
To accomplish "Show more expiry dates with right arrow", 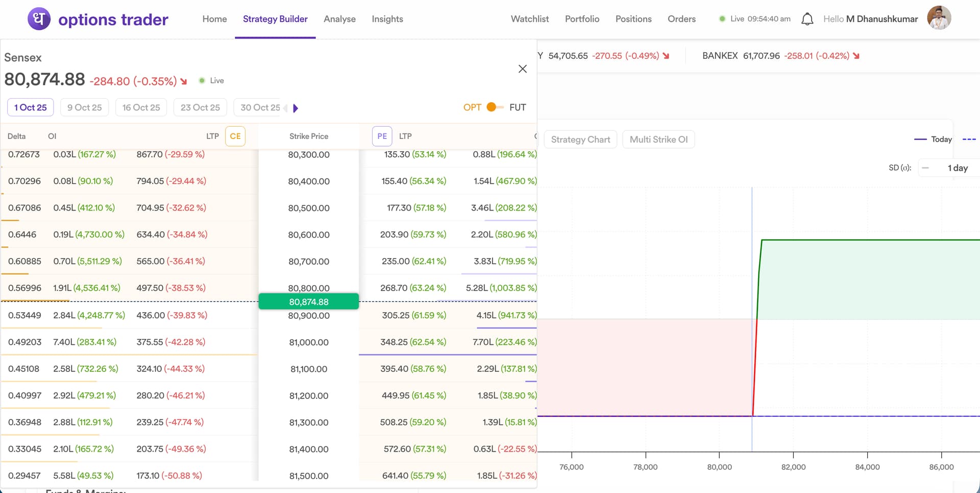I will click(296, 108).
